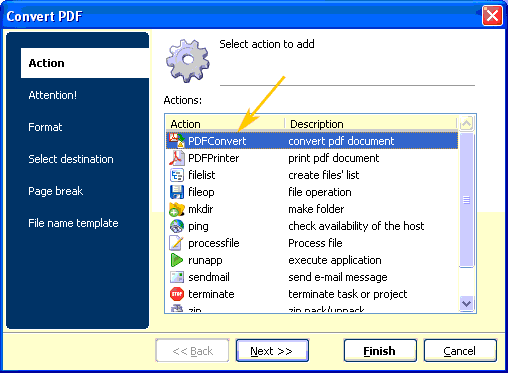Click 'Process file' description
Screen dimensions: 508x373
(315, 243)
